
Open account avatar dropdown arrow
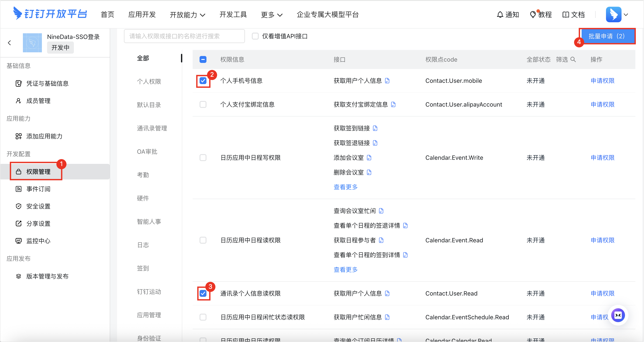[626, 14]
